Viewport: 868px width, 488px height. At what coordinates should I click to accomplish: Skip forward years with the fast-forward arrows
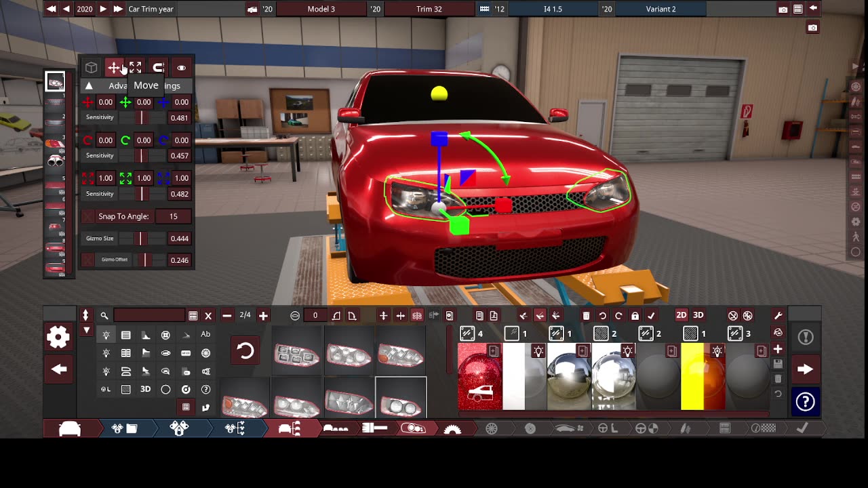click(118, 9)
